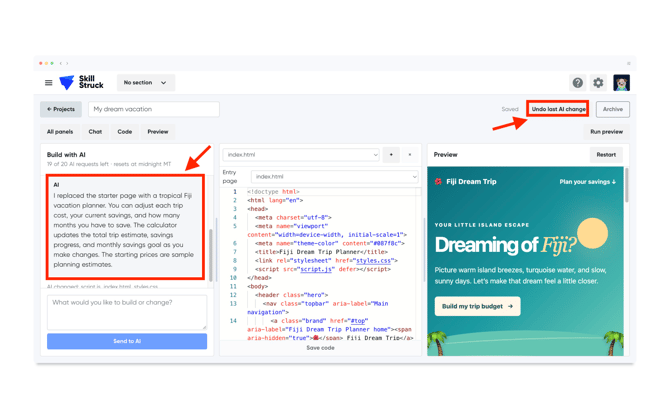Click the Build with AI heading

(x=66, y=155)
